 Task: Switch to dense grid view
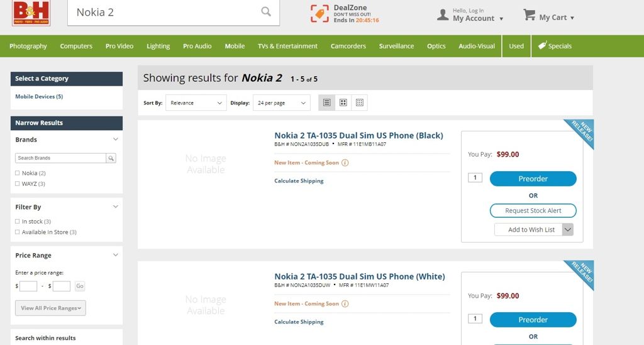click(359, 103)
